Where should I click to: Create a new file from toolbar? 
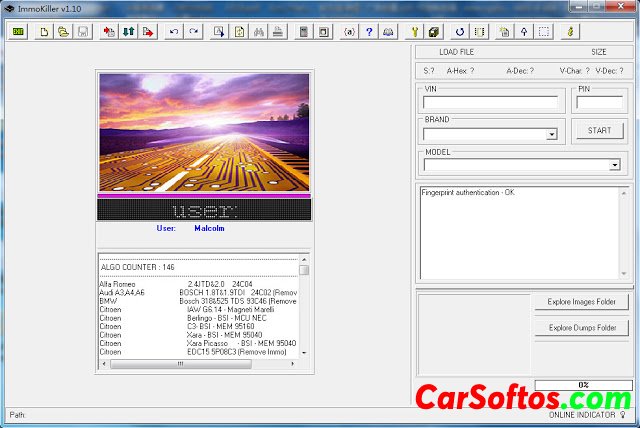(x=44, y=32)
